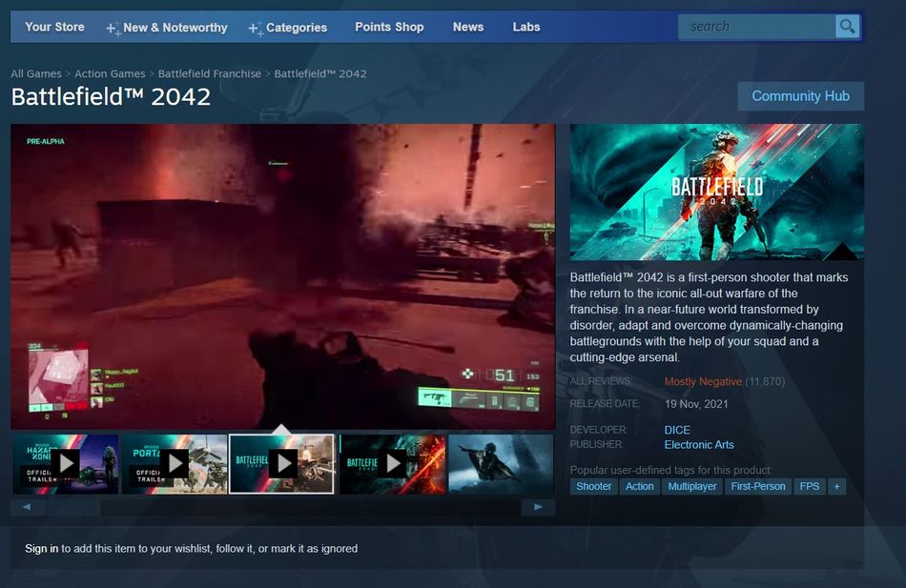Play the Hazard Zone official trailer thumbnail

[x=65, y=464]
